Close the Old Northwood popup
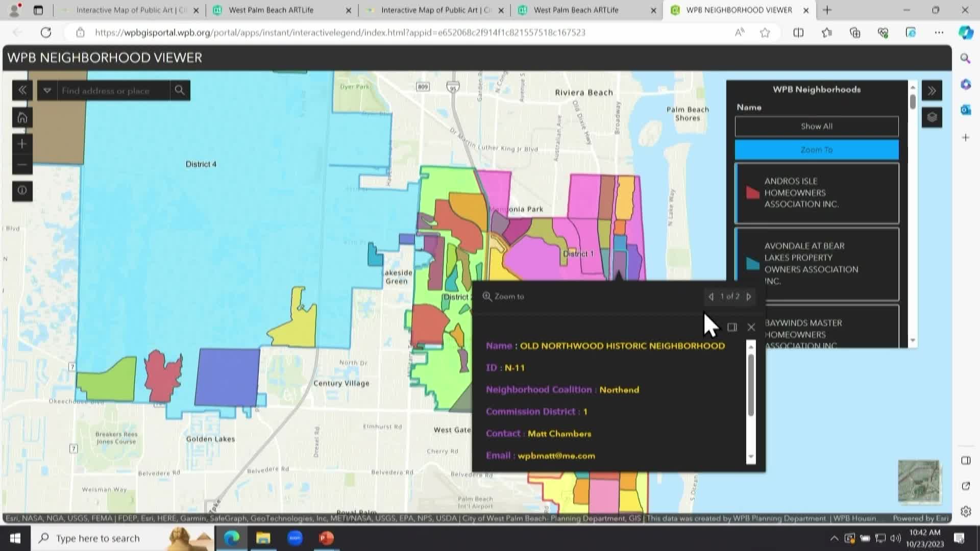The width and height of the screenshot is (980, 551). click(751, 327)
